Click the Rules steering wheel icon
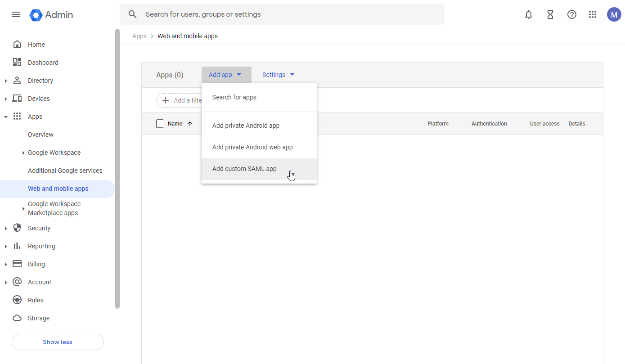 17,300
